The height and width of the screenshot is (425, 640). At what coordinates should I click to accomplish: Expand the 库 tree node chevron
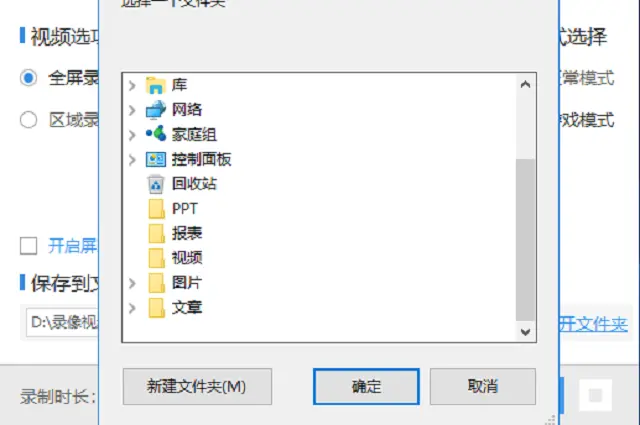pyautogui.click(x=132, y=86)
